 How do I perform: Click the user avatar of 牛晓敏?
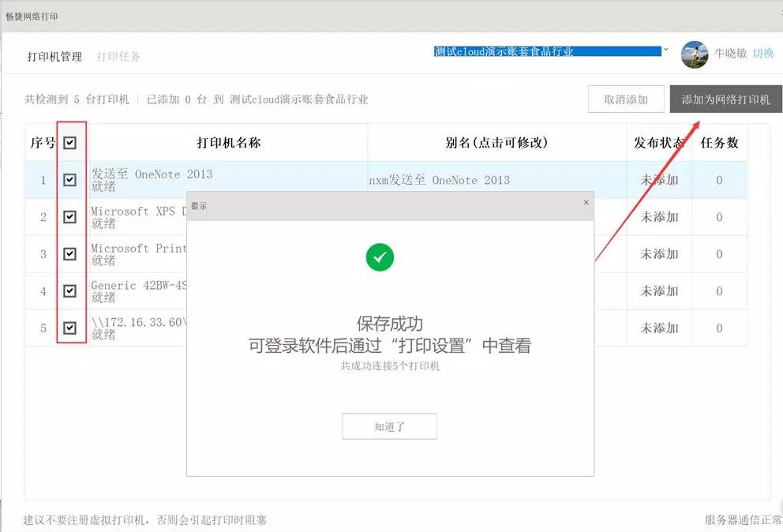coord(695,54)
